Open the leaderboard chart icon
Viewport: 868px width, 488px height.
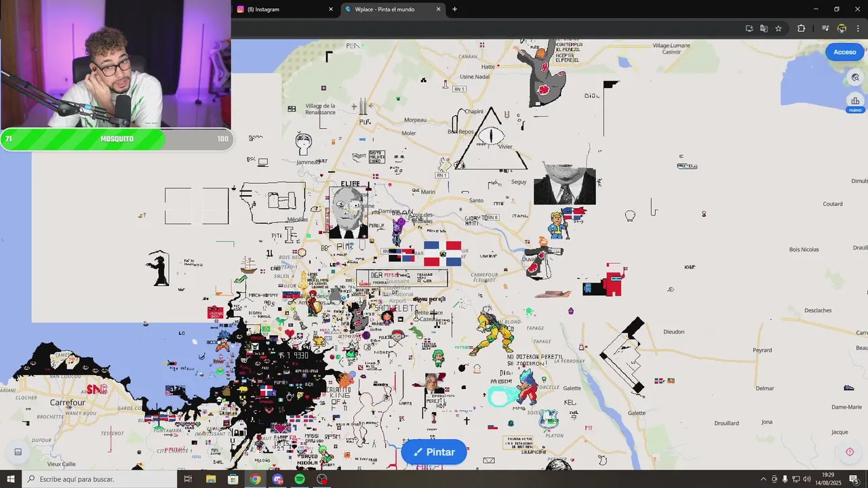tap(855, 101)
